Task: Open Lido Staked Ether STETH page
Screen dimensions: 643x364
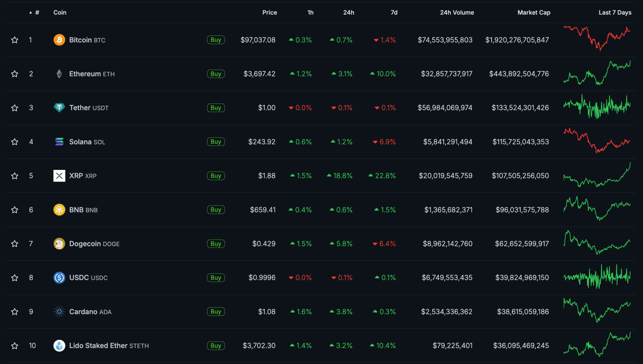Action: tap(109, 346)
